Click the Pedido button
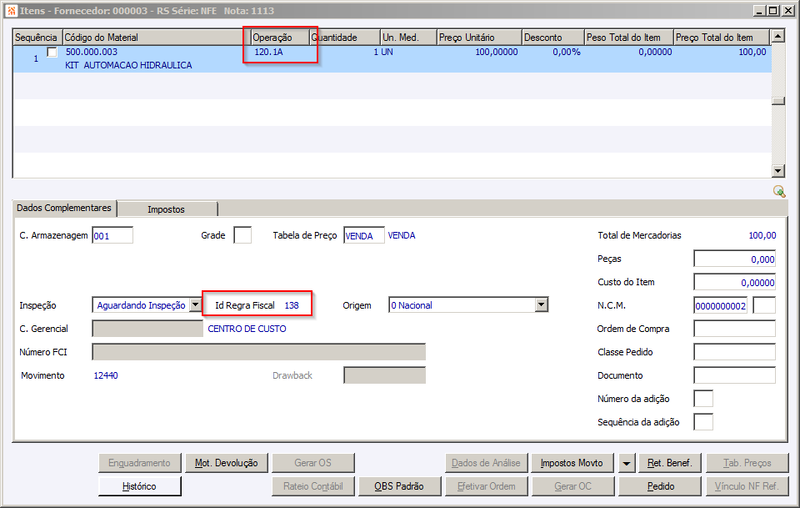Viewport: 800px width, 508px height. coord(660,486)
